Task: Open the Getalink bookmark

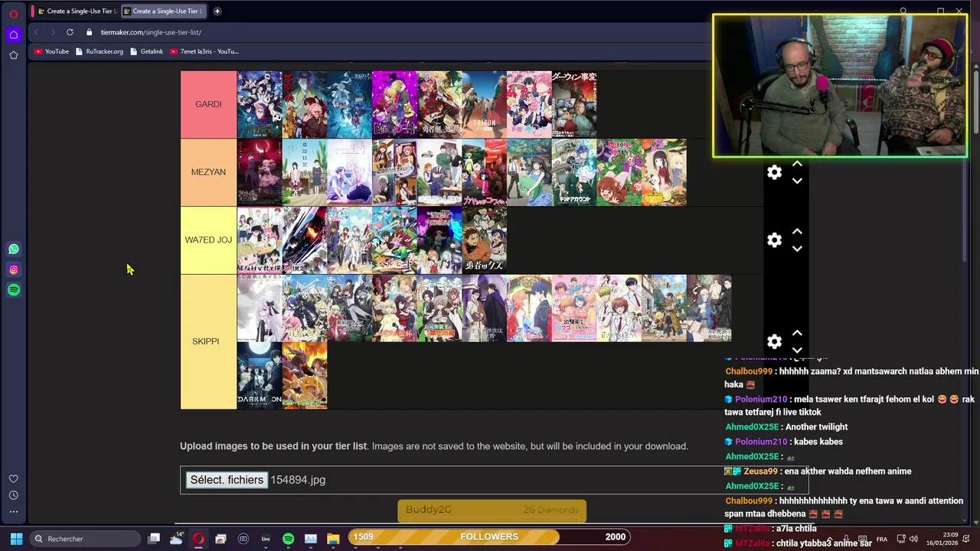Action: [x=147, y=51]
